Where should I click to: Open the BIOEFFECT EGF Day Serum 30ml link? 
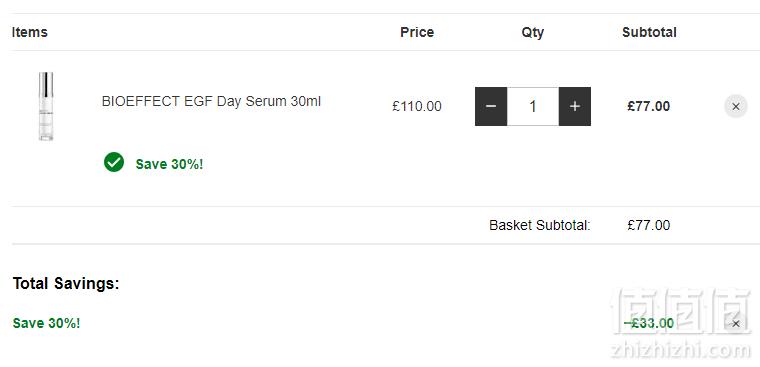211,101
